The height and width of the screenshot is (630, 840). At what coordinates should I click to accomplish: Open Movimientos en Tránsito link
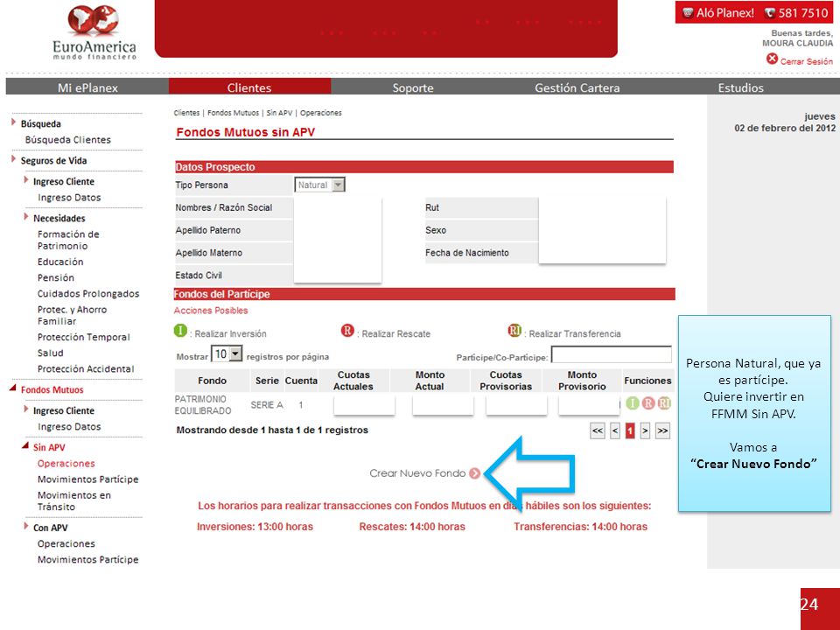73,500
